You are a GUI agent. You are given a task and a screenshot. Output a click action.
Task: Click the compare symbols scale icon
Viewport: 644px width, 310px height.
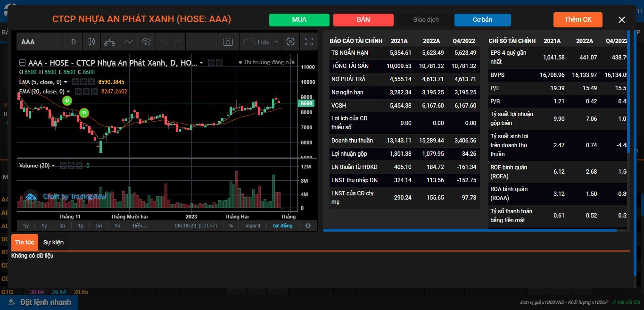pos(109,42)
